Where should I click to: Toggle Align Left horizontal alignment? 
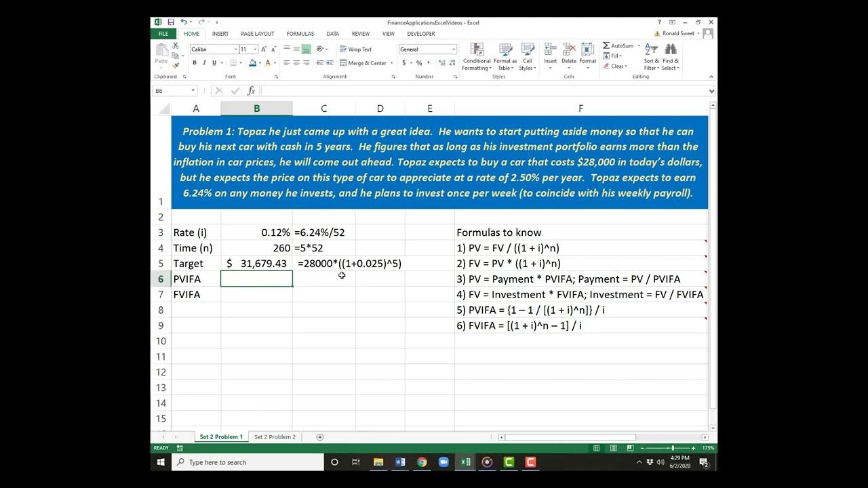pos(287,62)
